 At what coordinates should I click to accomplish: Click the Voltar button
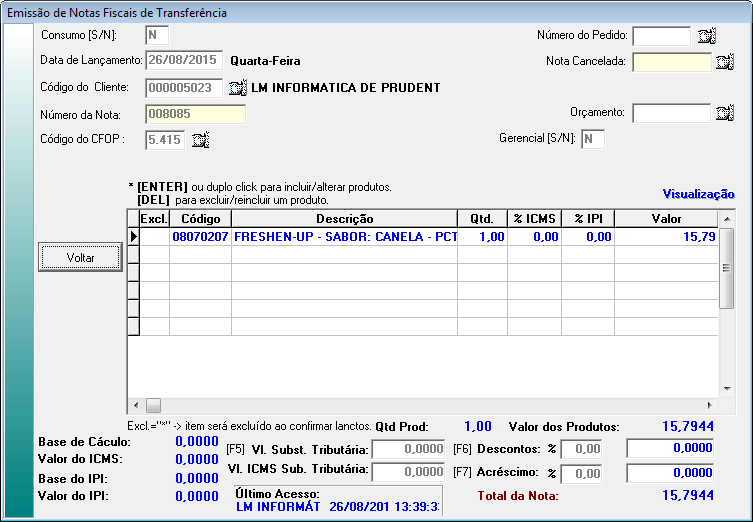[80, 258]
